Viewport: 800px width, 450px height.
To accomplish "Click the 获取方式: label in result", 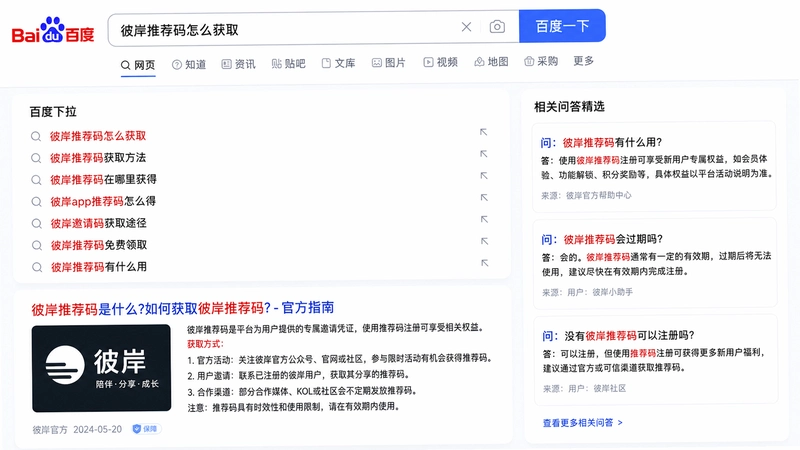I will pos(205,344).
